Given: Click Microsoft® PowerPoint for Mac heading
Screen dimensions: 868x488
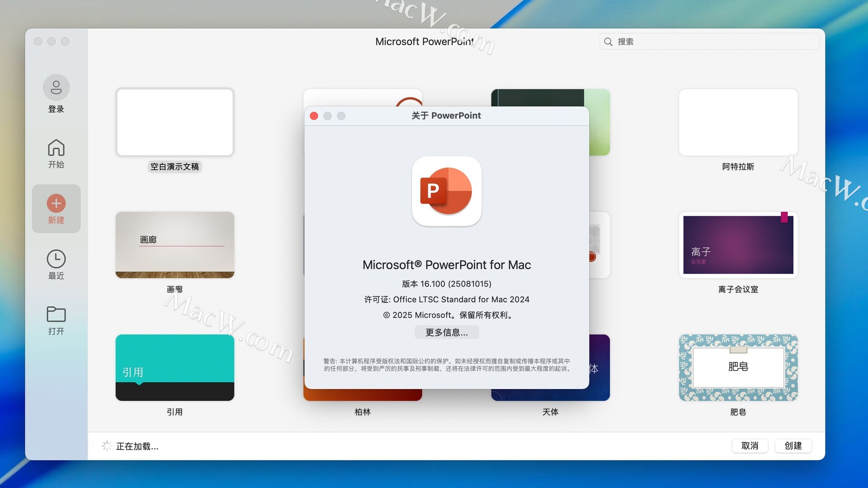Looking at the screenshot, I should point(447,265).
